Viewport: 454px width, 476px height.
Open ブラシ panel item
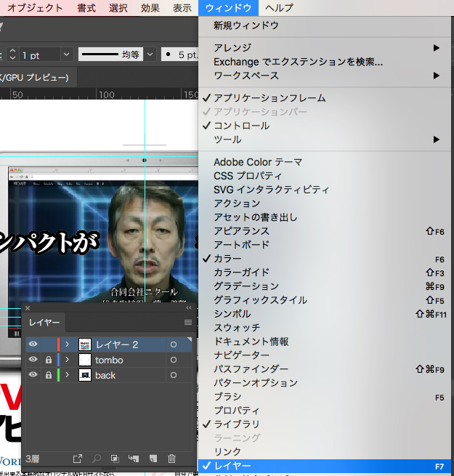coord(325,397)
